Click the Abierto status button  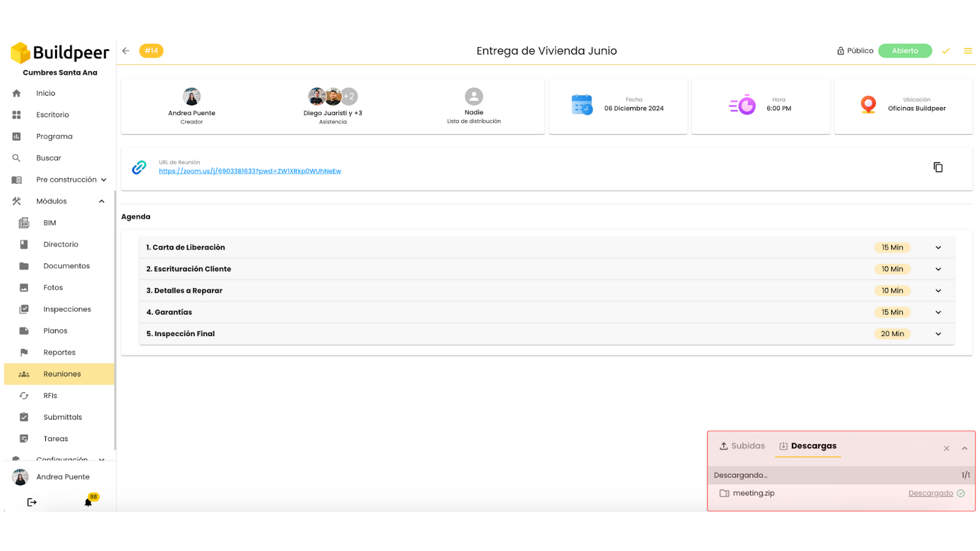coord(905,51)
